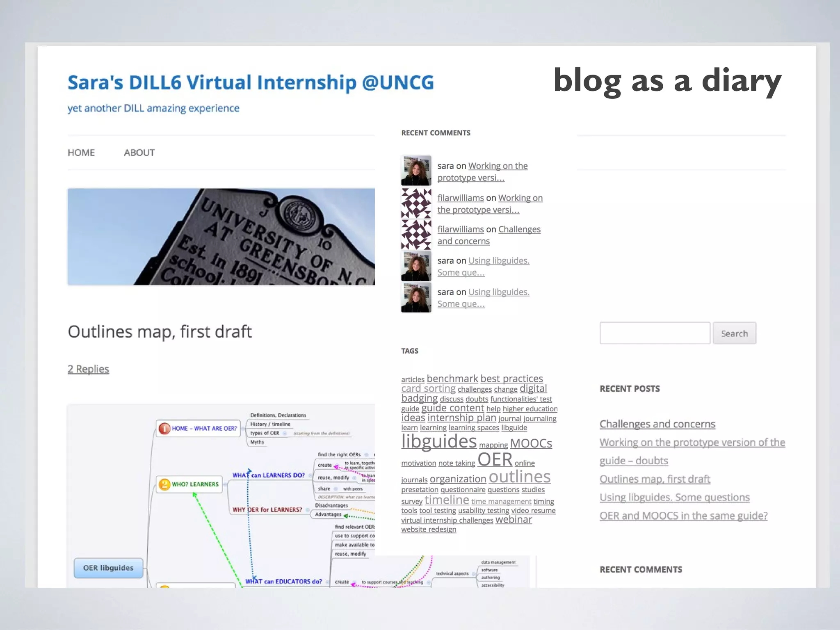Click the post title 'Outlines map, first draft'
This screenshot has height=630, width=840.
pyautogui.click(x=160, y=331)
